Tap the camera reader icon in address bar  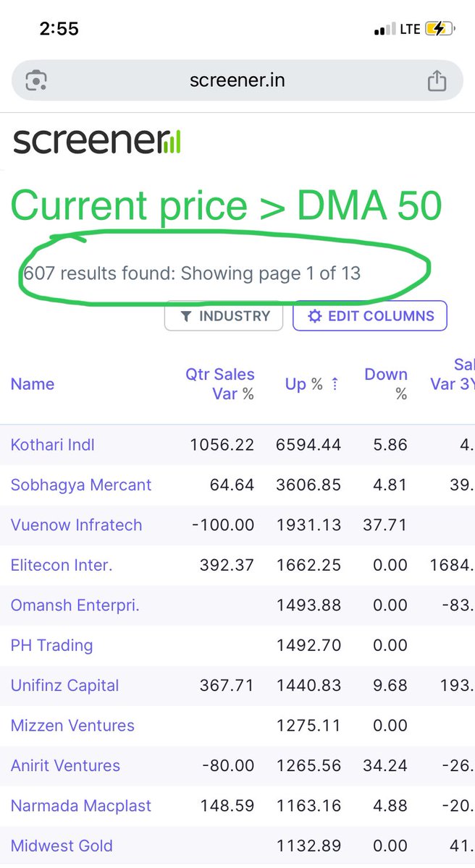[x=36, y=80]
